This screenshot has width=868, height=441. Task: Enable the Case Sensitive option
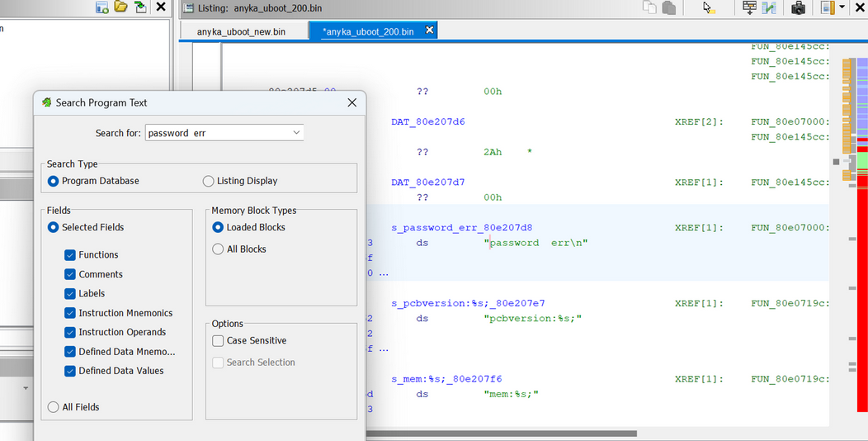click(218, 340)
